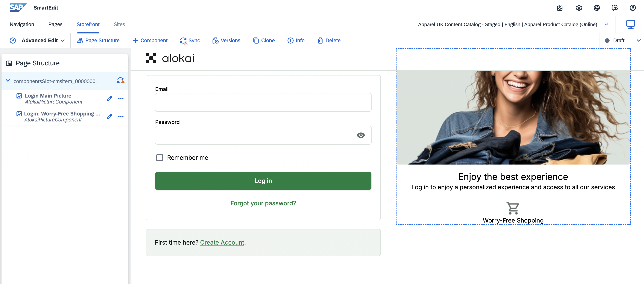Screen dimensions: 644x284
Task: Toggle password visibility eye icon
Action: (x=361, y=135)
